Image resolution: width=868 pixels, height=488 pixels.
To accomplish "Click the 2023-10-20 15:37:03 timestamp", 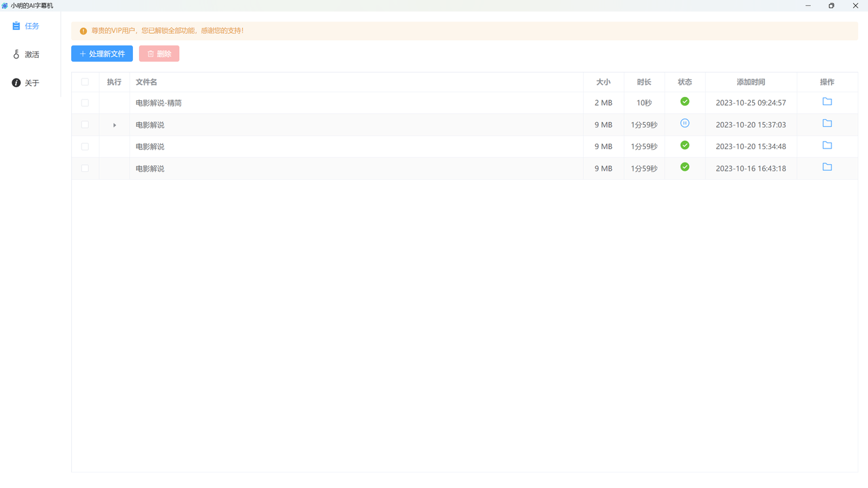I will (x=751, y=125).
